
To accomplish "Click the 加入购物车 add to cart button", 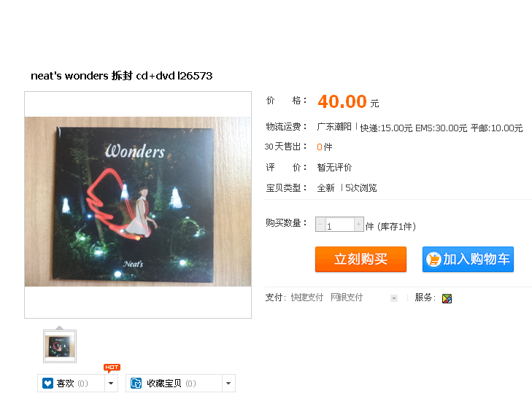I will pyautogui.click(x=468, y=259).
